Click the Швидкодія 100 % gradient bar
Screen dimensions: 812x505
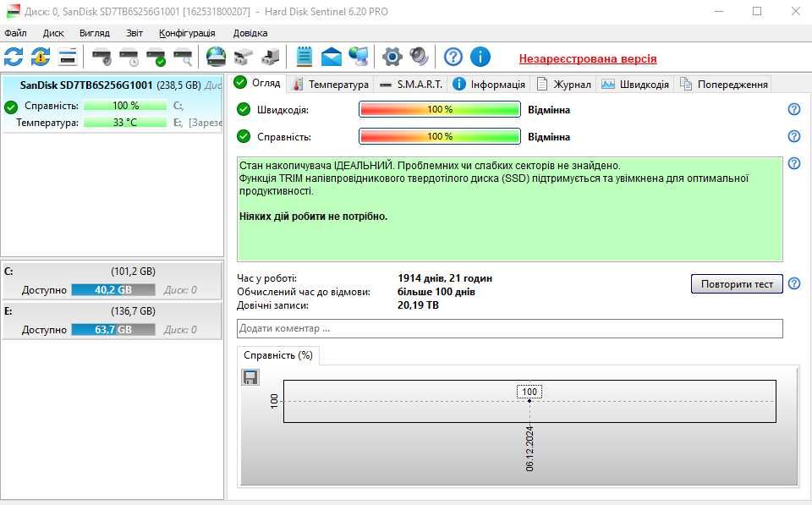pyautogui.click(x=440, y=109)
